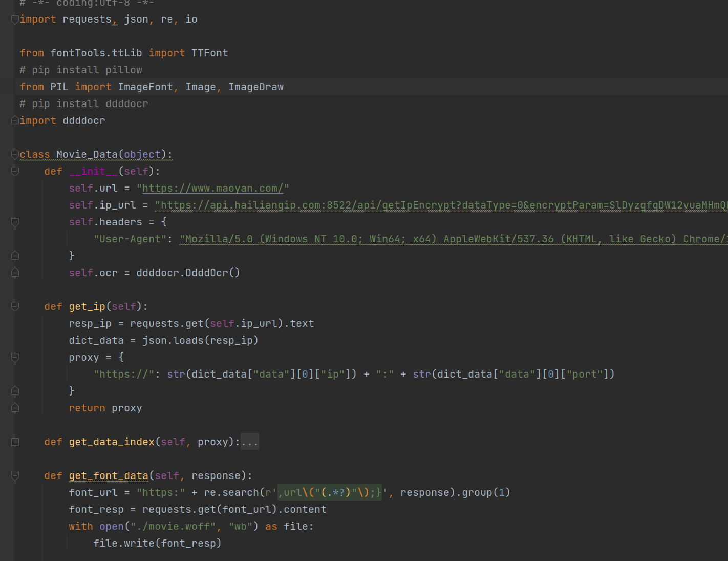Click the 'TTFont' import name

[x=210, y=53]
